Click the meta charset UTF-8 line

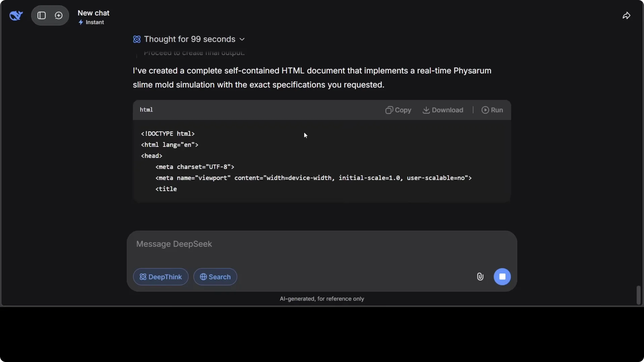(195, 167)
